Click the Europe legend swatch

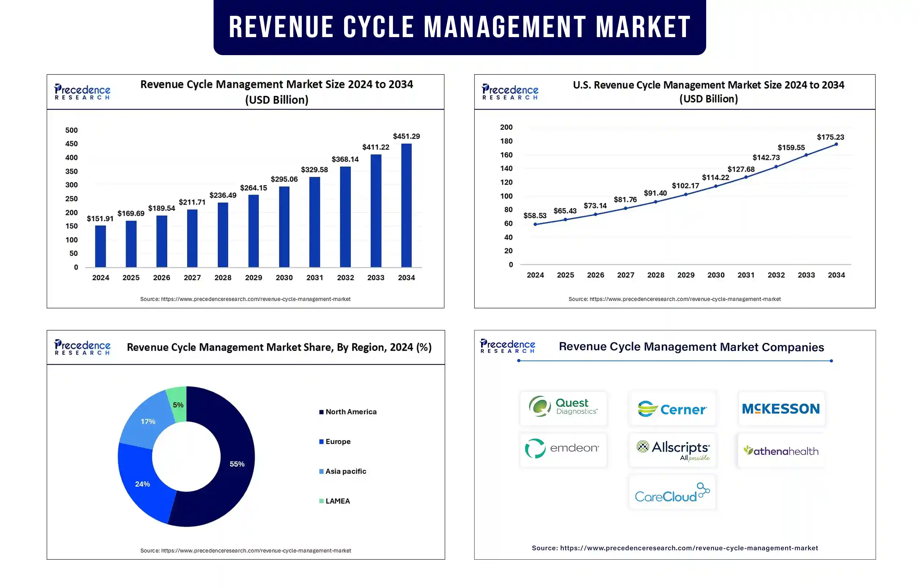tap(322, 442)
